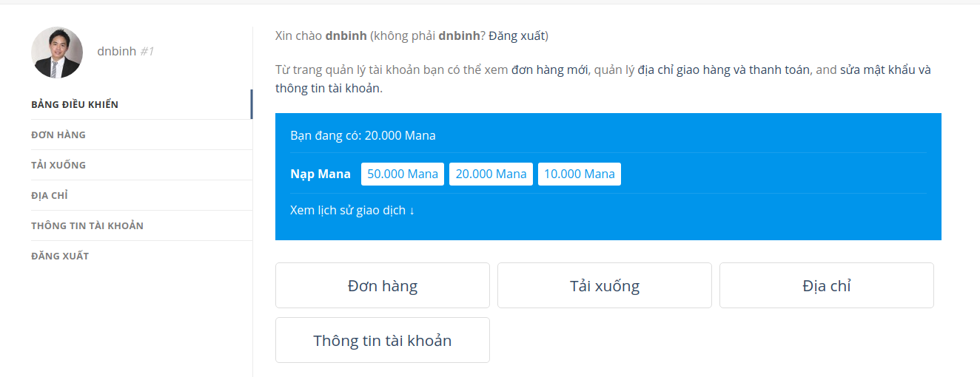Top up 50.000 Mana
The image size is (980, 377).
click(x=403, y=174)
